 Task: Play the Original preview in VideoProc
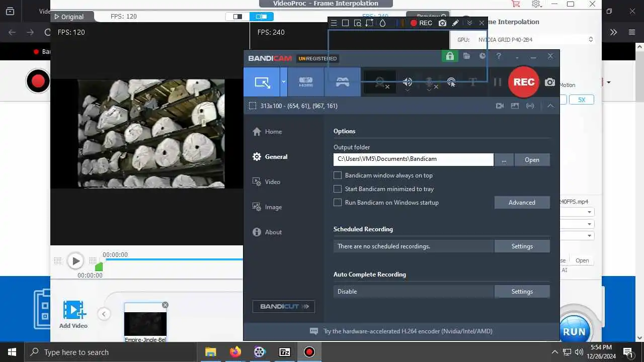pyautogui.click(x=68, y=17)
